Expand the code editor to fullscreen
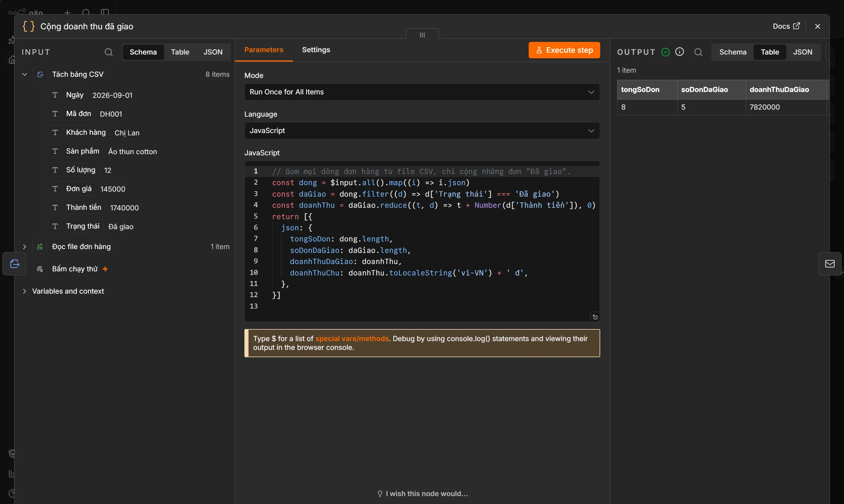 click(x=595, y=317)
